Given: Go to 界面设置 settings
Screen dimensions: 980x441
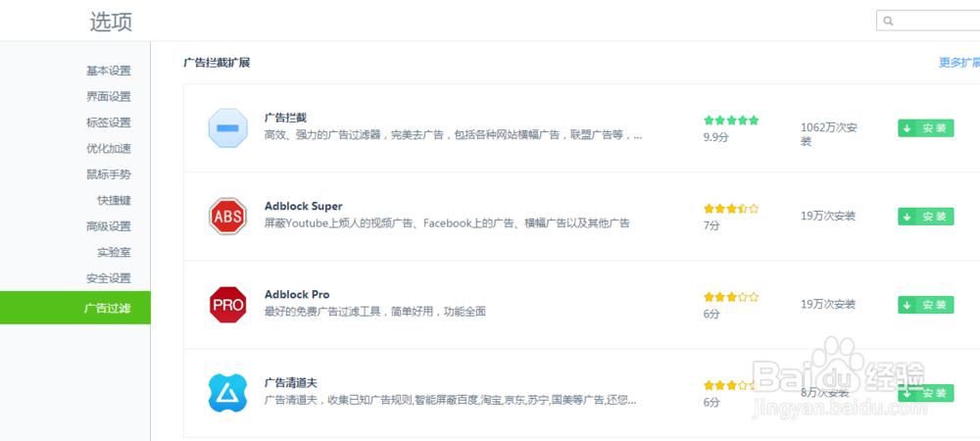Looking at the screenshot, I should click(x=108, y=96).
